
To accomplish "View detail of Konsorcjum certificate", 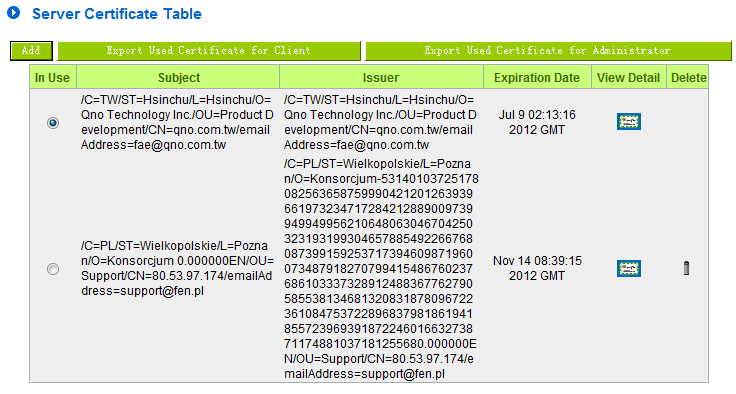I will [629, 269].
